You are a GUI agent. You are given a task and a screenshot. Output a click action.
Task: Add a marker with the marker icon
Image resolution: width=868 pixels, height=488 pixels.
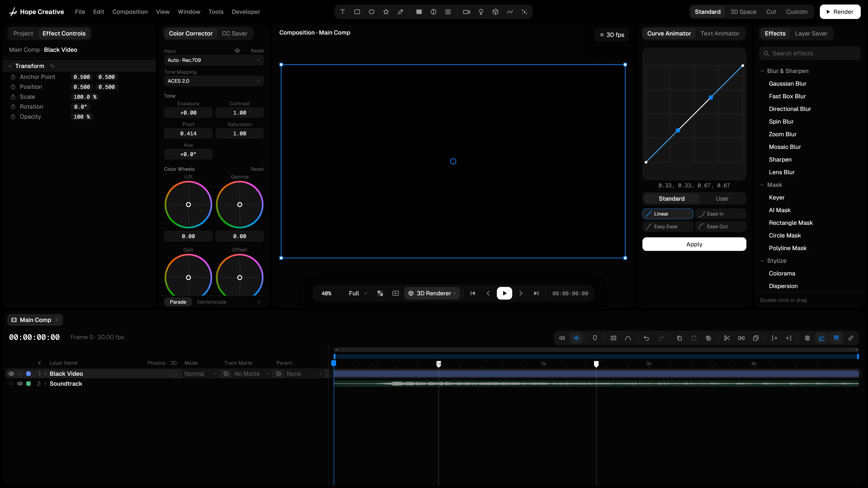coord(595,338)
